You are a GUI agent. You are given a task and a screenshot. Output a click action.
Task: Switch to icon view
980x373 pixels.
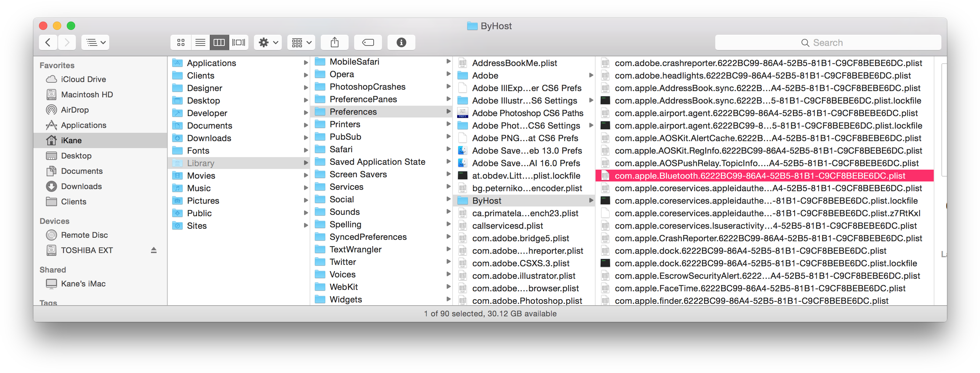tap(181, 42)
